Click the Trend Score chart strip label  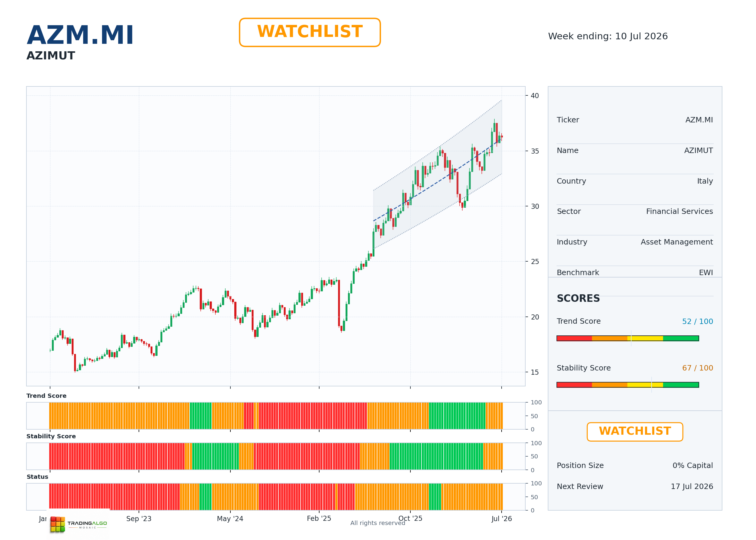point(46,396)
